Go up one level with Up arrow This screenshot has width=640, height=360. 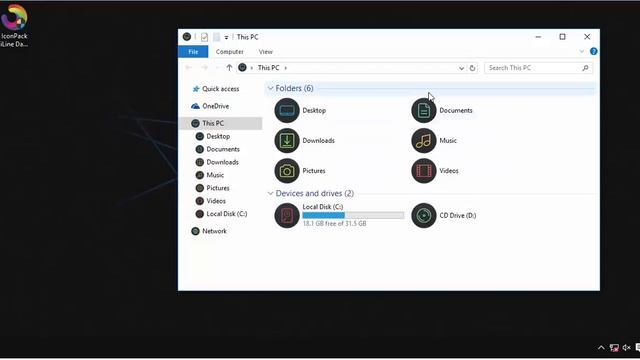pyautogui.click(x=229, y=68)
